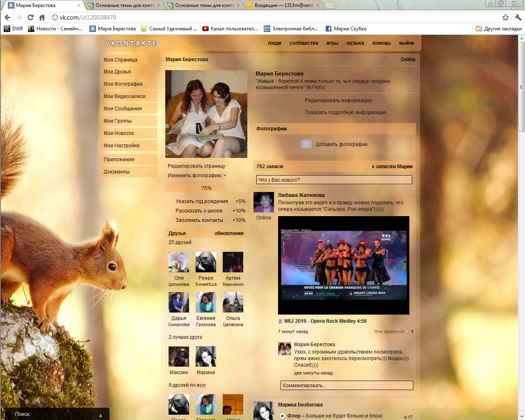
Task: Show detailed info via Показать подробную информацию
Action: coord(345,112)
